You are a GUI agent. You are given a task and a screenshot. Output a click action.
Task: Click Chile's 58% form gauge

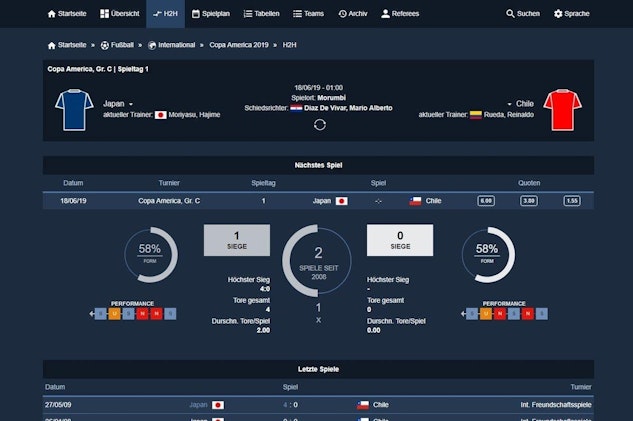coord(488,255)
